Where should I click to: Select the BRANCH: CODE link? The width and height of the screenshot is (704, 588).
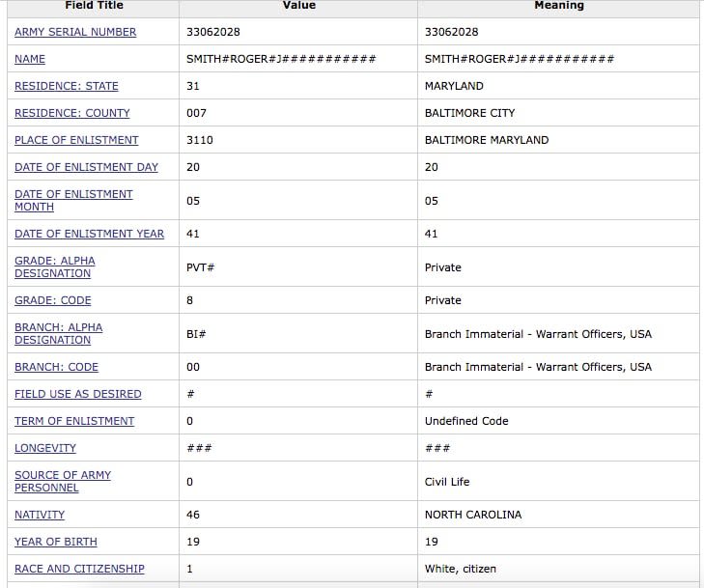tap(56, 367)
